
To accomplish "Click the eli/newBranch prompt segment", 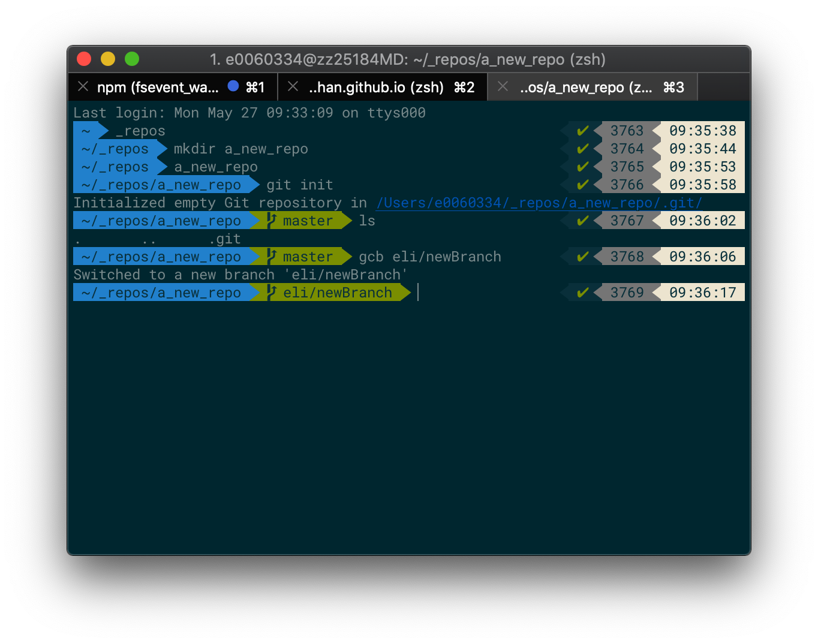I will point(336,293).
